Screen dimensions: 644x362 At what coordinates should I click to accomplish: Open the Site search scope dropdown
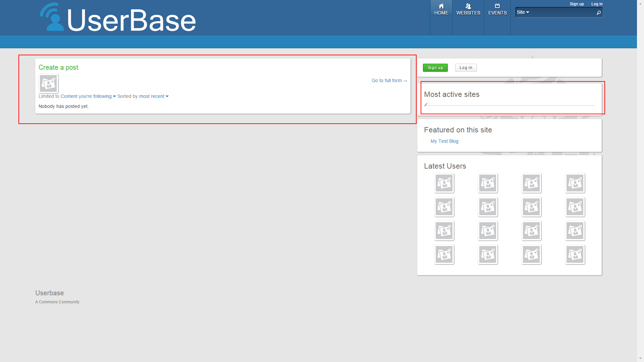pyautogui.click(x=523, y=12)
